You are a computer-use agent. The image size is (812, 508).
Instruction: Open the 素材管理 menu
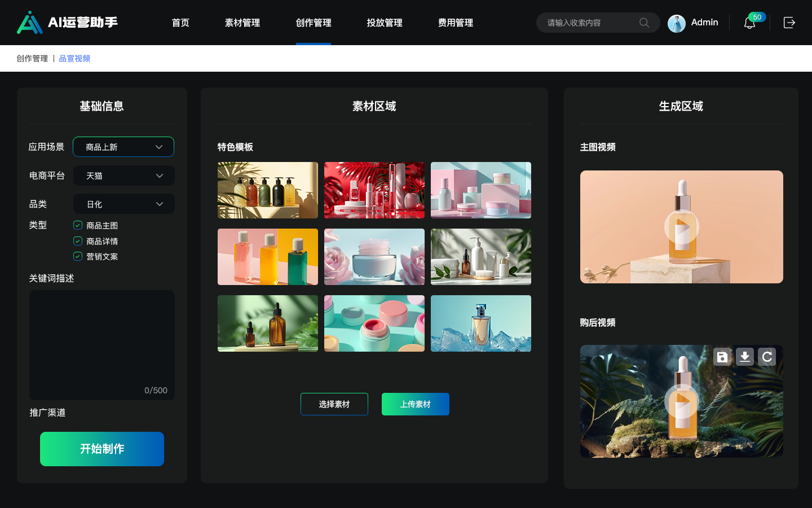[x=242, y=23]
